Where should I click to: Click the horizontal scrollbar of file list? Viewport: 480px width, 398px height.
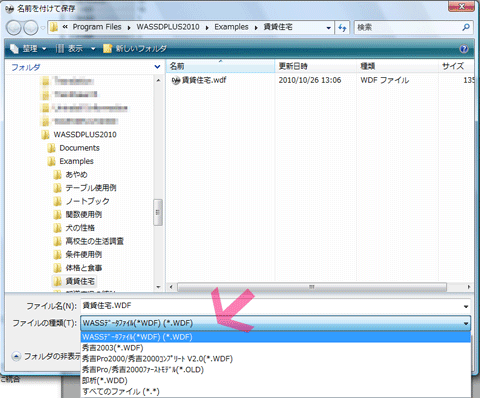tap(312, 287)
